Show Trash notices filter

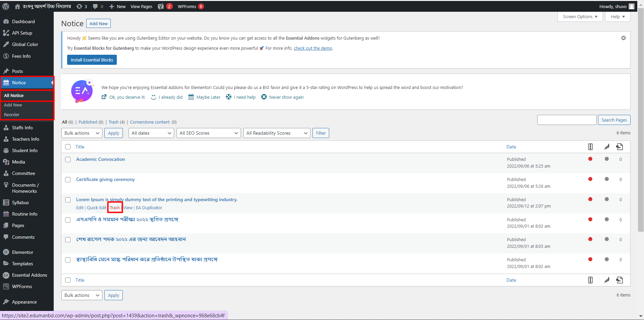(x=116, y=122)
